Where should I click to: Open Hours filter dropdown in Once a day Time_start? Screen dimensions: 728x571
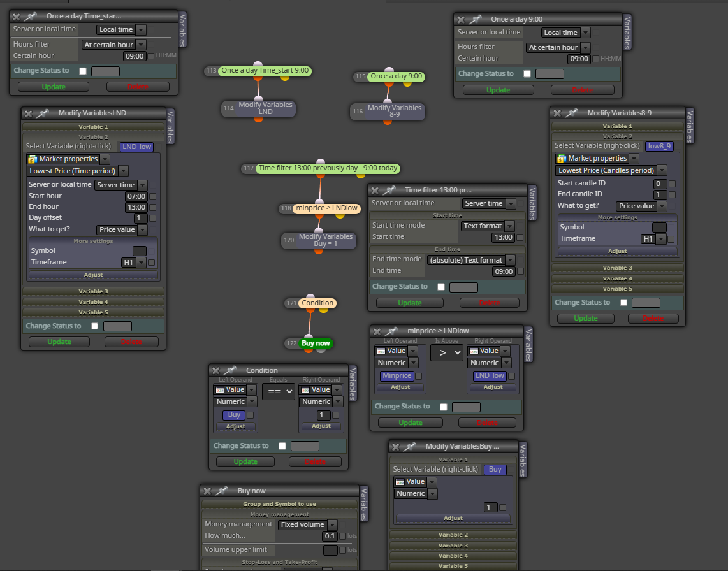(x=113, y=45)
